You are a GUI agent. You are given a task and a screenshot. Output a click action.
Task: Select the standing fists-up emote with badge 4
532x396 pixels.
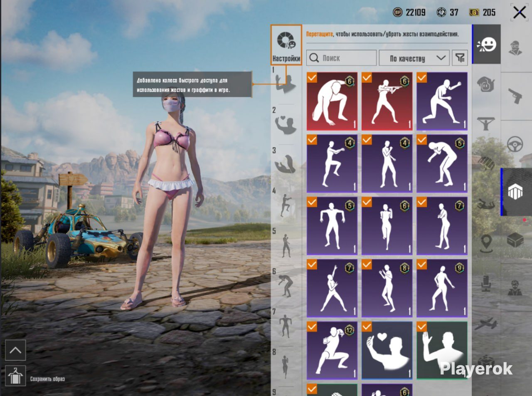387,163
